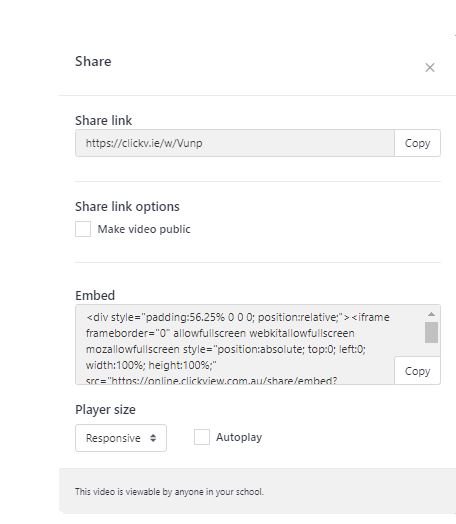Copy the clickv.ie share link

(417, 143)
